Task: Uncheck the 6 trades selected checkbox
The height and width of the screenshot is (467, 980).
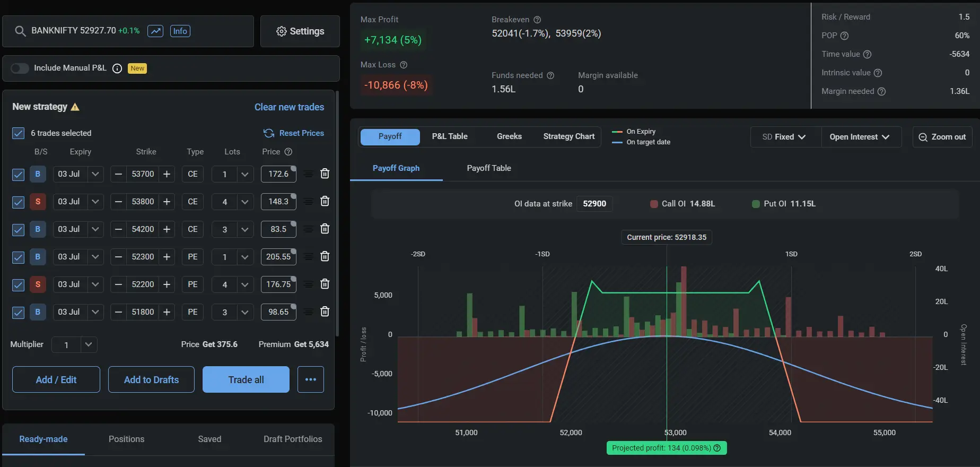Action: click(x=19, y=133)
